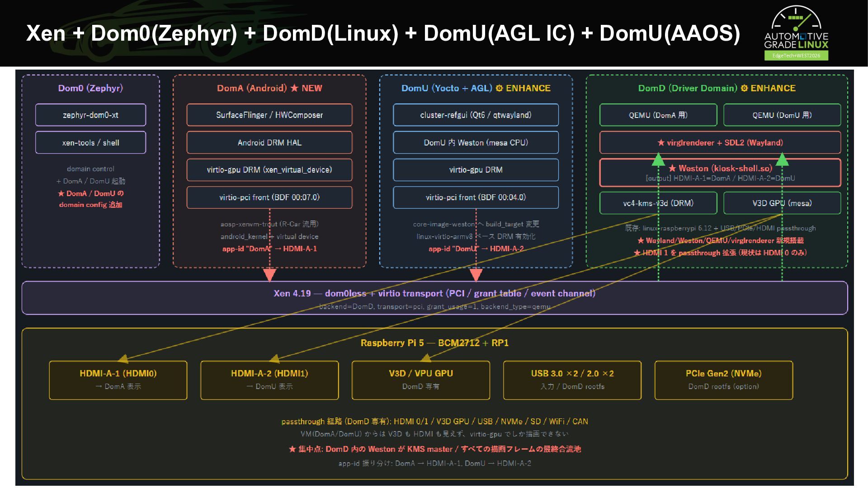Select the PCIe Gen2 (NVMe) box
Screen dimensions: 868x488
tap(724, 380)
